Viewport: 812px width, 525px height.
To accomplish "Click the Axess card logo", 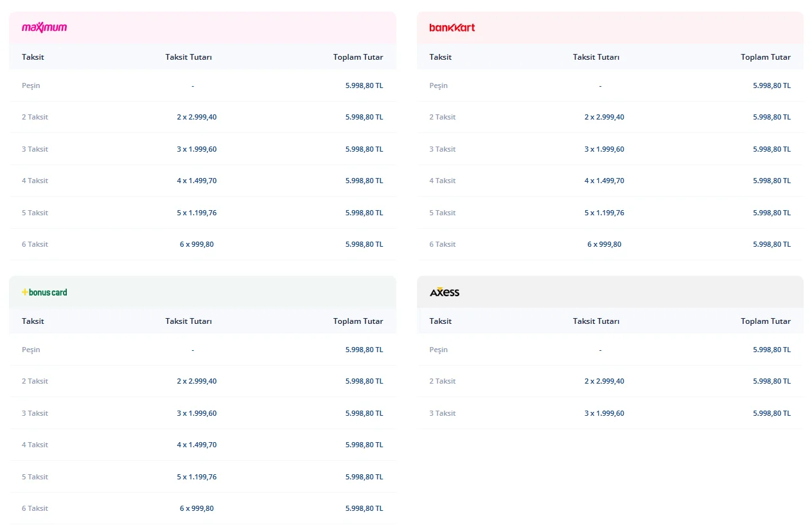I will click(445, 292).
